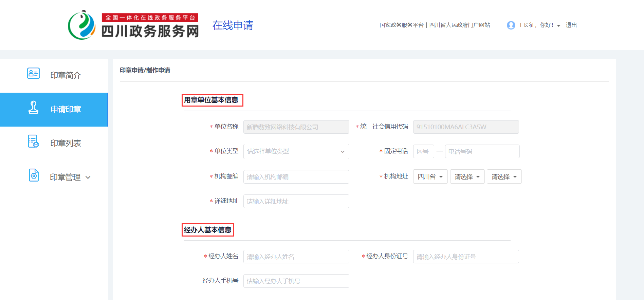Click the Sichuan government service logo

[133, 25]
